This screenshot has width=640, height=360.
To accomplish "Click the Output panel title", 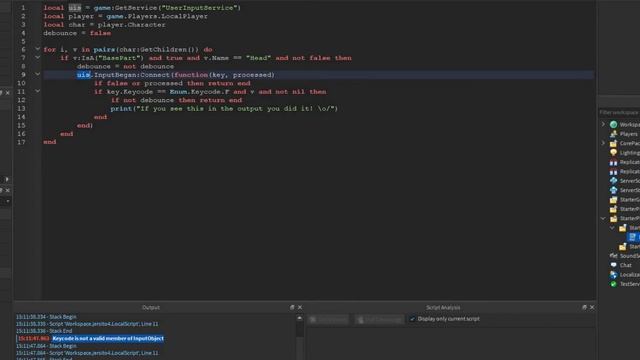I will coord(151,307).
